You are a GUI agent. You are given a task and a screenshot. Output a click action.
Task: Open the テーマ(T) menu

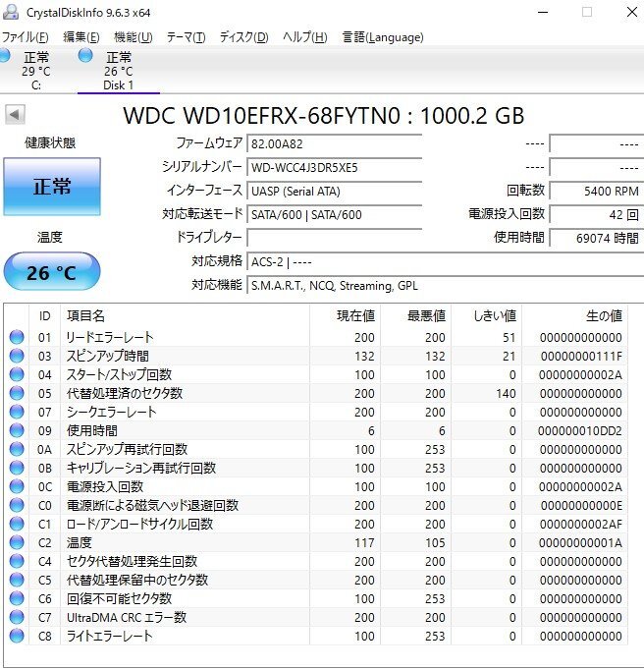[187, 37]
